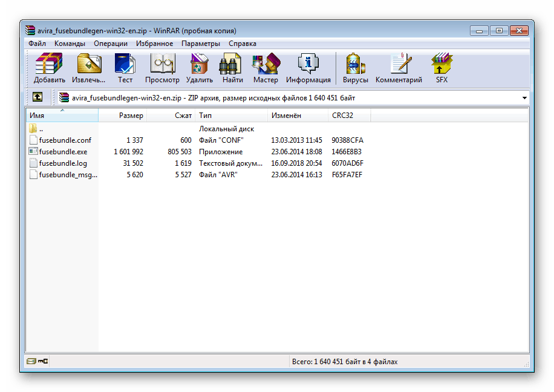Select fusebundle.exe in the file list
554x392 pixels.
pyautogui.click(x=62, y=152)
